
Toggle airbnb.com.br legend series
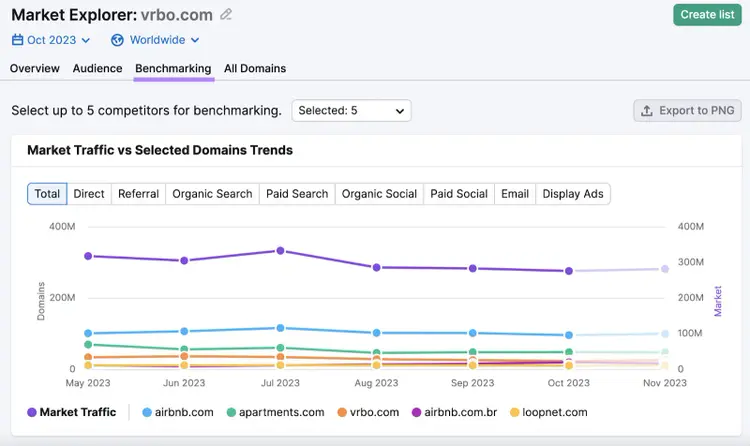(x=454, y=412)
